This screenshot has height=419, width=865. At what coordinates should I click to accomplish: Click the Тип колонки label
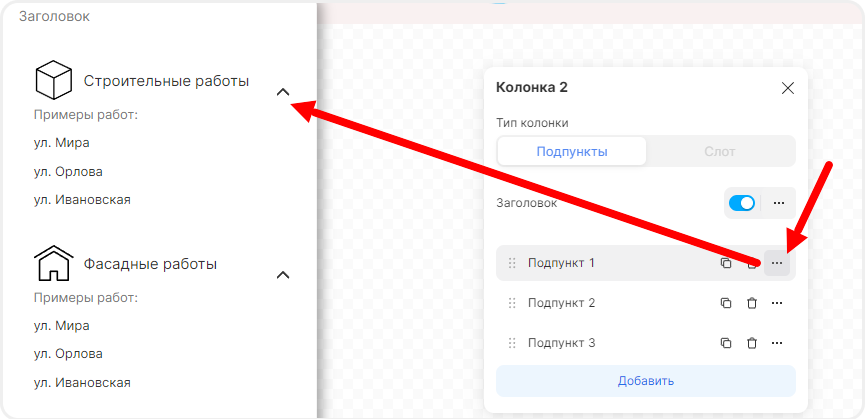[532, 123]
